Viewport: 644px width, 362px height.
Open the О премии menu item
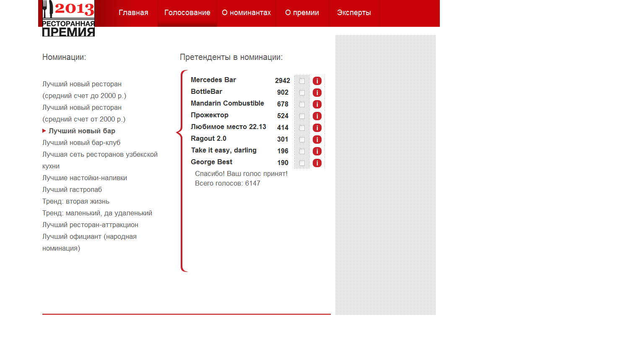click(302, 13)
